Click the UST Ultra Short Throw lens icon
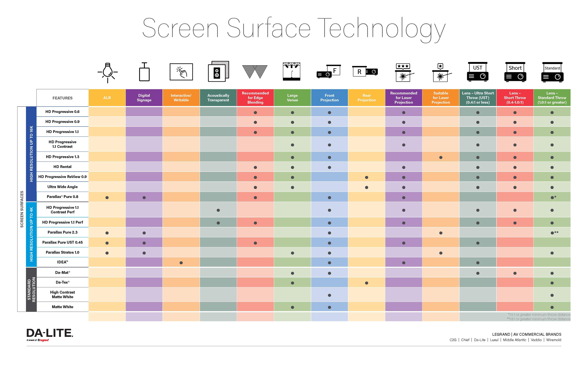 [477, 74]
